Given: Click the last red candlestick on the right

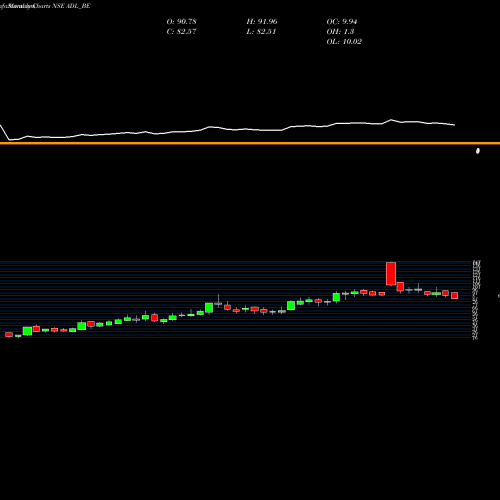Looking at the screenshot, I should [455, 295].
